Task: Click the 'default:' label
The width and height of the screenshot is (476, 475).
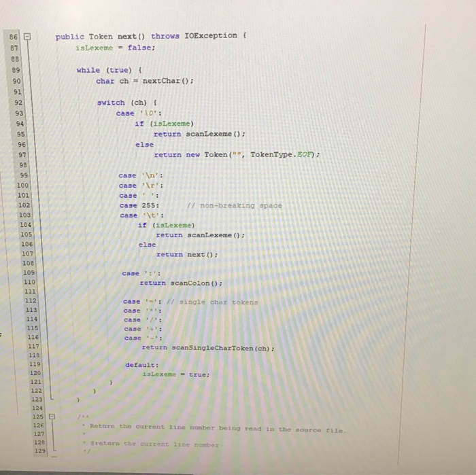Action: [x=141, y=365]
